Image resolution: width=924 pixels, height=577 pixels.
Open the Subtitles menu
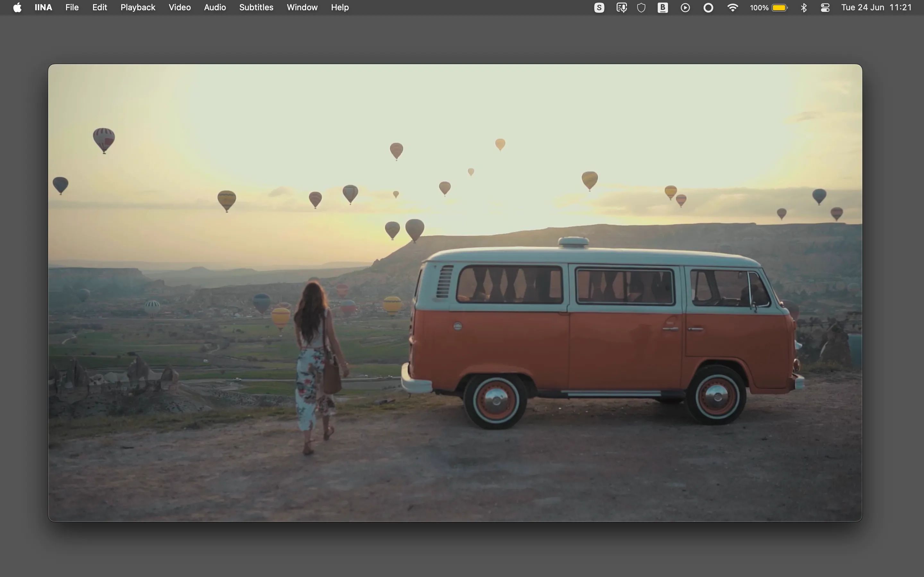pos(256,7)
